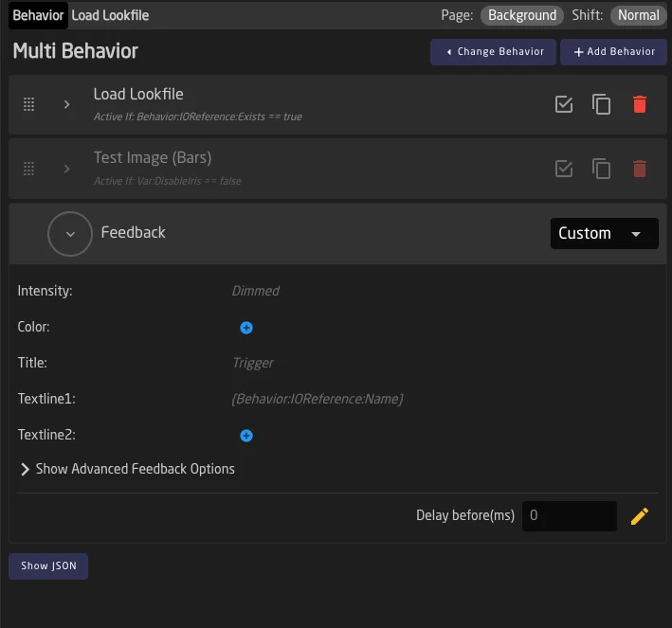Click the Active If Var:DisableIris condition
The height and width of the screenshot is (628, 672).
(168, 181)
